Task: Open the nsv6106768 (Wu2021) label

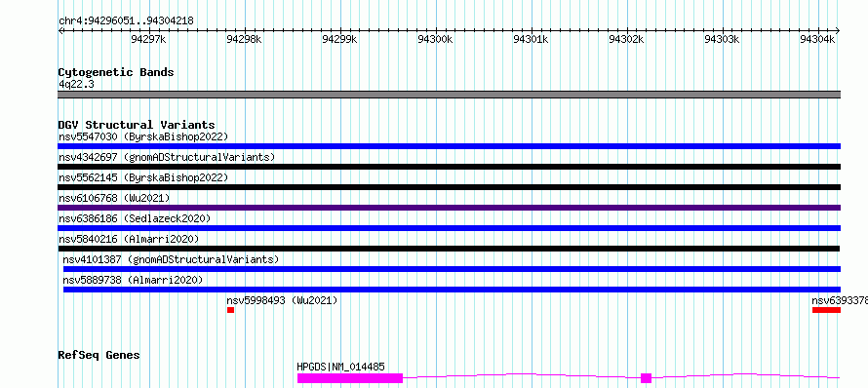Action: click(114, 198)
